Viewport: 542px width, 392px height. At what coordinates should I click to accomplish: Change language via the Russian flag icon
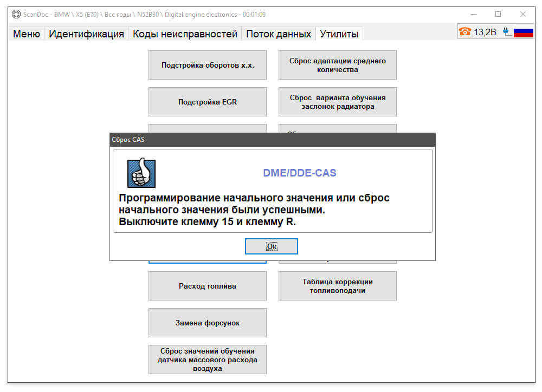pos(524,32)
